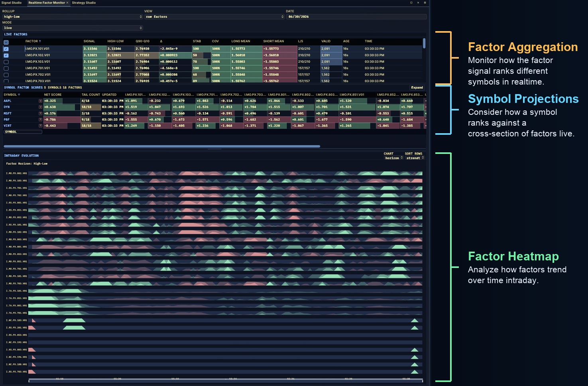Screen dimensions: 588x386
Task: Sort by the Q90-Q10 column header
Action: [x=142, y=41]
